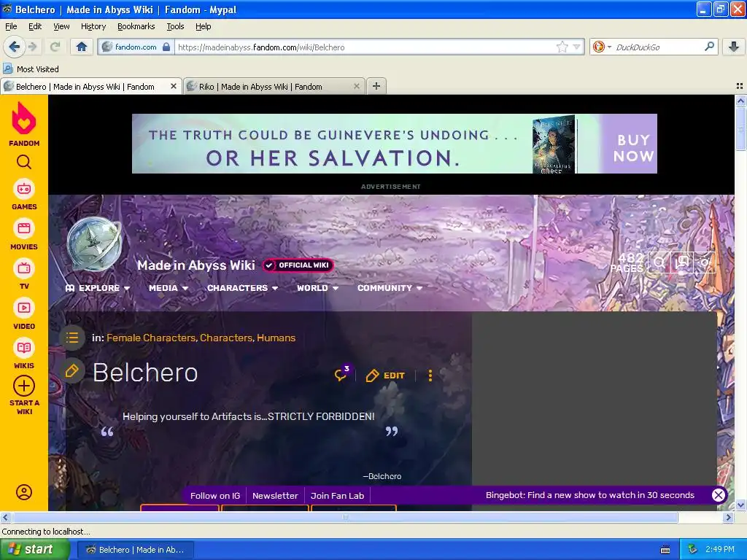
Task: Click Newsletter link
Action: tap(275, 496)
